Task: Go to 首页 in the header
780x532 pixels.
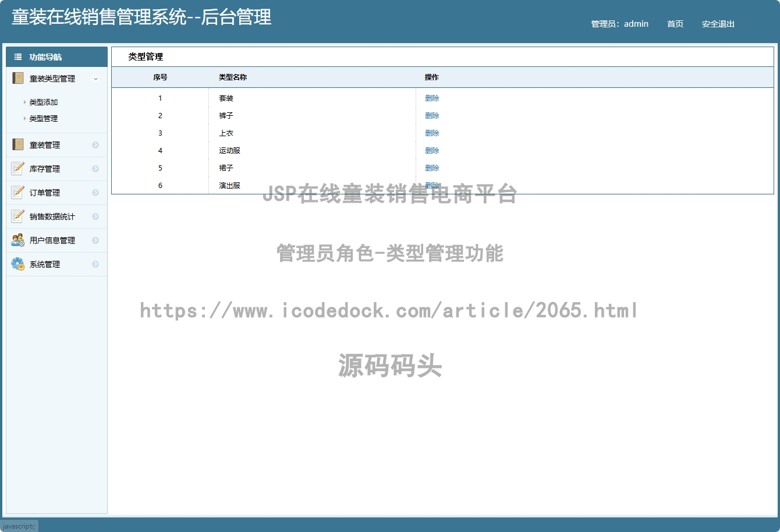Action: (x=675, y=24)
